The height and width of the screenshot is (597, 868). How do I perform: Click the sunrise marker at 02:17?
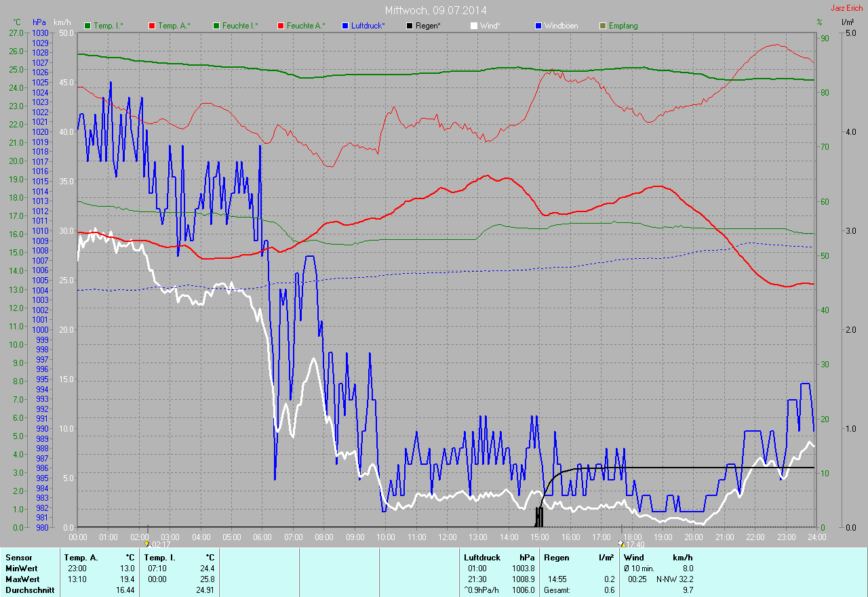coord(147,543)
